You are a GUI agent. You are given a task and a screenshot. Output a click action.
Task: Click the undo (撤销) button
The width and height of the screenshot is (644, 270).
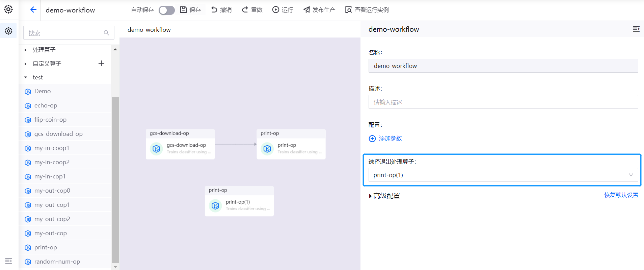click(x=221, y=10)
